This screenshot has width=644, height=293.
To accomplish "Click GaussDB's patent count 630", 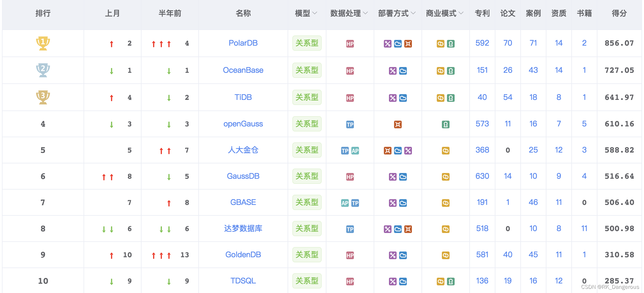I will point(482,176).
